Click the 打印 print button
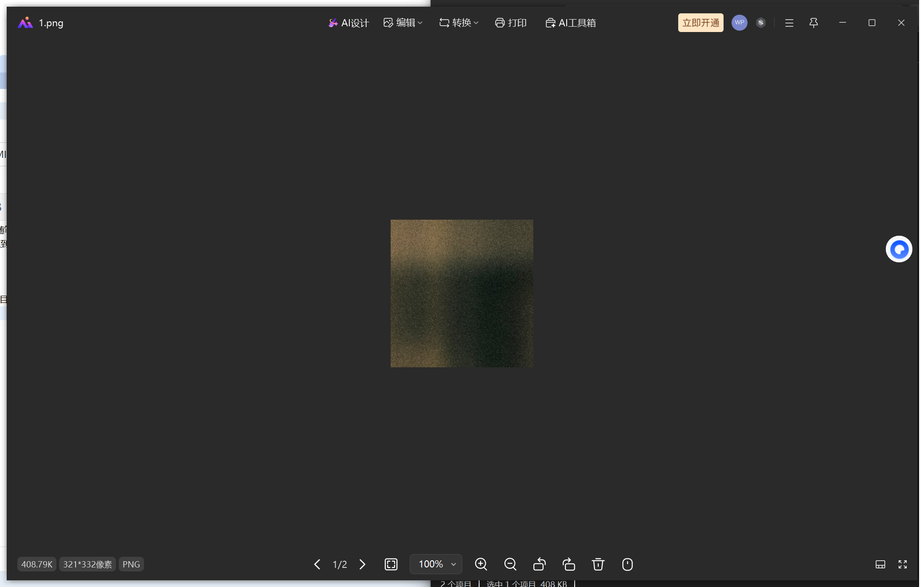 pos(511,23)
